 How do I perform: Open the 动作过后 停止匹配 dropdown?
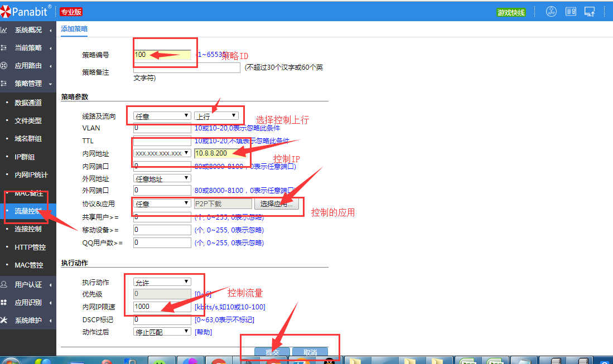coord(162,332)
